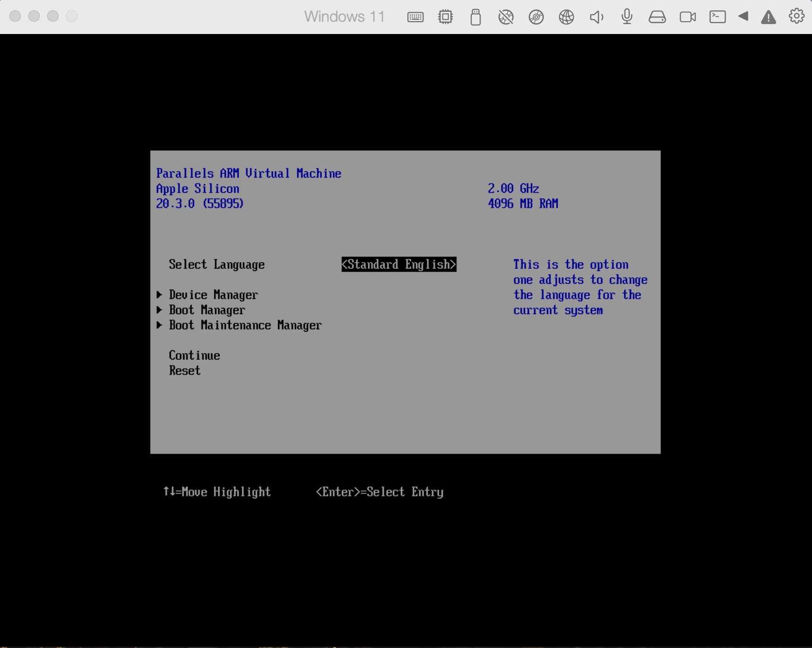
Task: Open the keyboard icon in the toolbar
Action: [x=415, y=17]
